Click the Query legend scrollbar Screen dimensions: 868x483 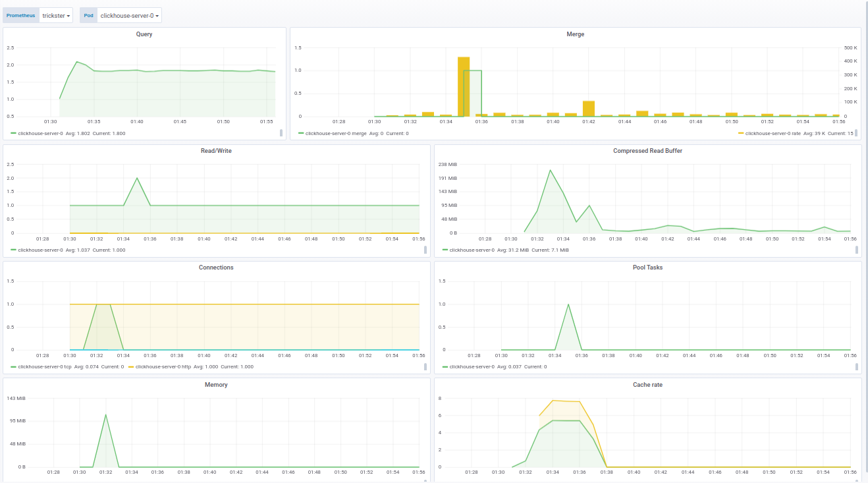coord(281,133)
